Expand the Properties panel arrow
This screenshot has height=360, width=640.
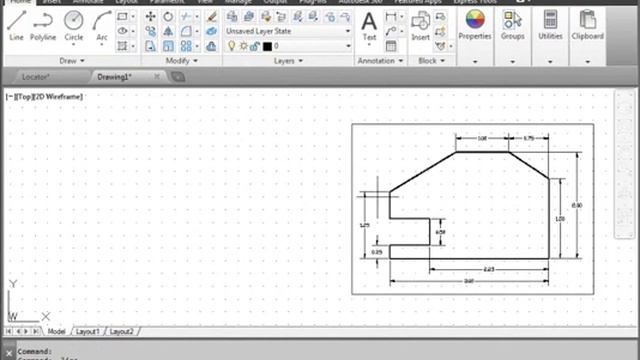click(475, 62)
